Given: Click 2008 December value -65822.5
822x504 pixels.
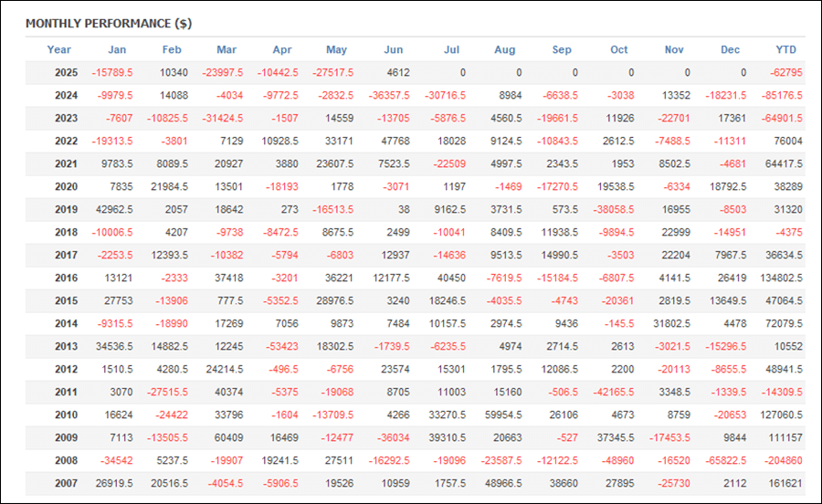Looking at the screenshot, I should pyautogui.click(x=725, y=460).
